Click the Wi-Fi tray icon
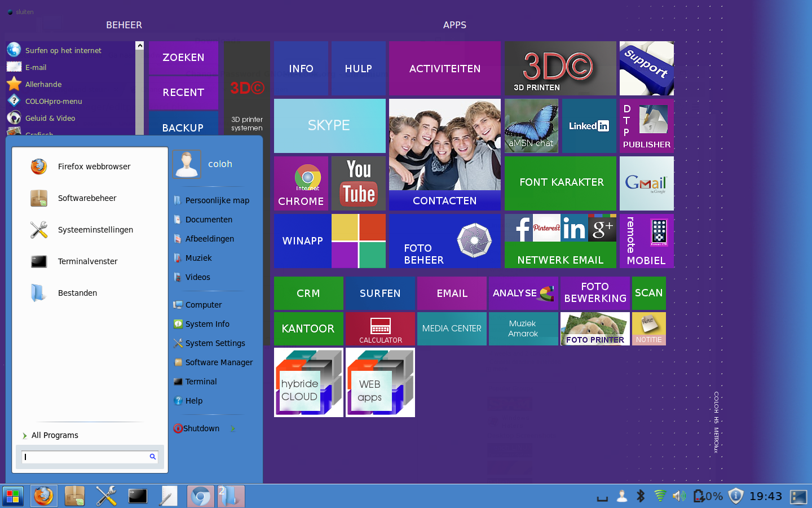 [x=660, y=496]
